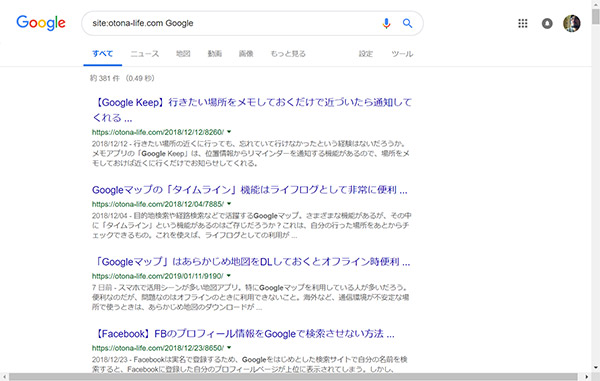Open the 設定 menu
Screen dimensions: 600x381
(x=366, y=54)
